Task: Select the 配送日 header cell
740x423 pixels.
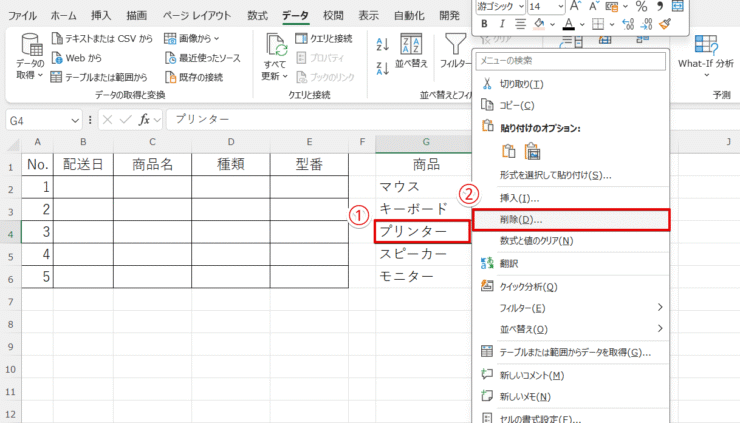Action: pyautogui.click(x=83, y=164)
